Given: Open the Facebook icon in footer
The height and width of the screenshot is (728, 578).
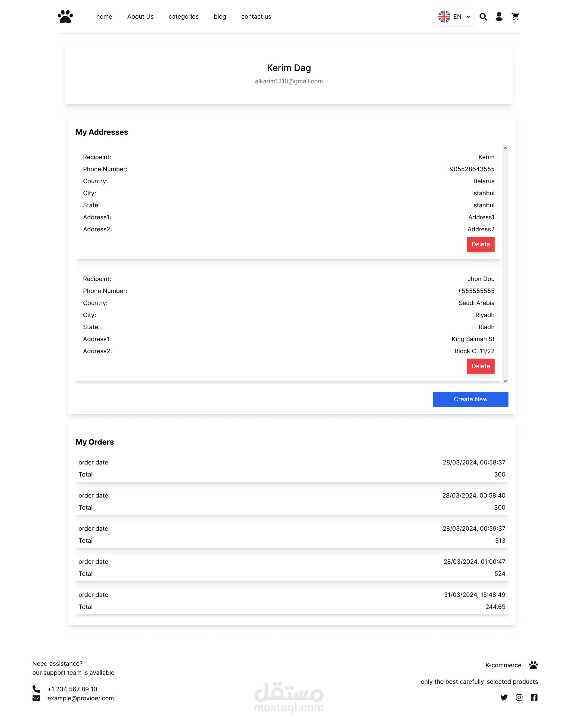Looking at the screenshot, I should coord(534,697).
